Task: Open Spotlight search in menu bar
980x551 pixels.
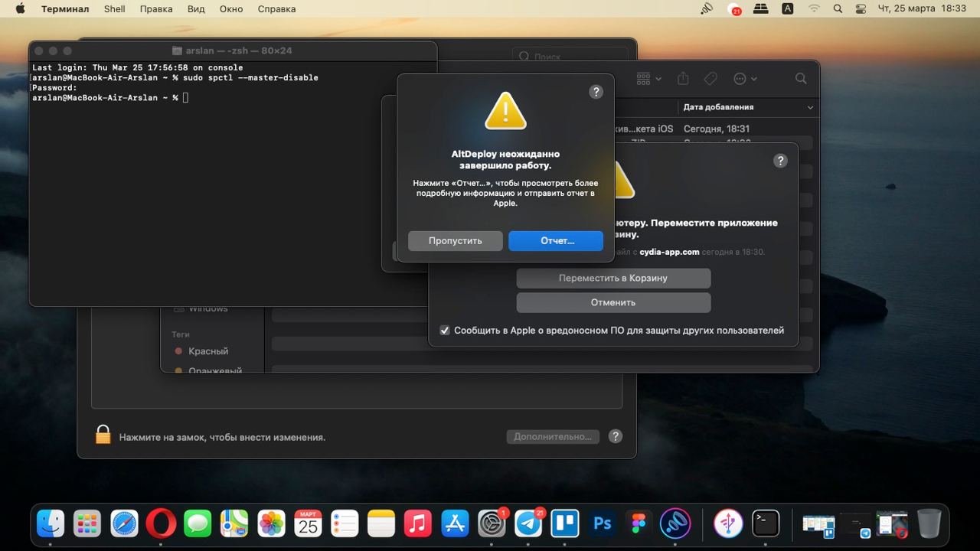Action: [x=838, y=9]
